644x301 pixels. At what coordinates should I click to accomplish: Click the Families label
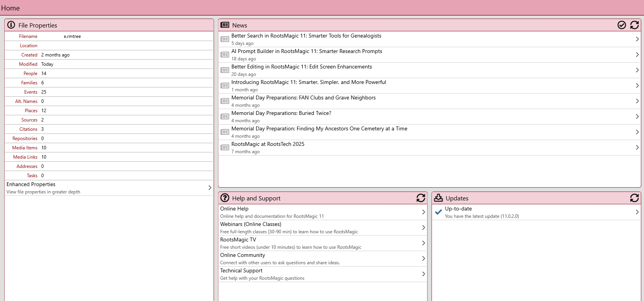coord(29,83)
